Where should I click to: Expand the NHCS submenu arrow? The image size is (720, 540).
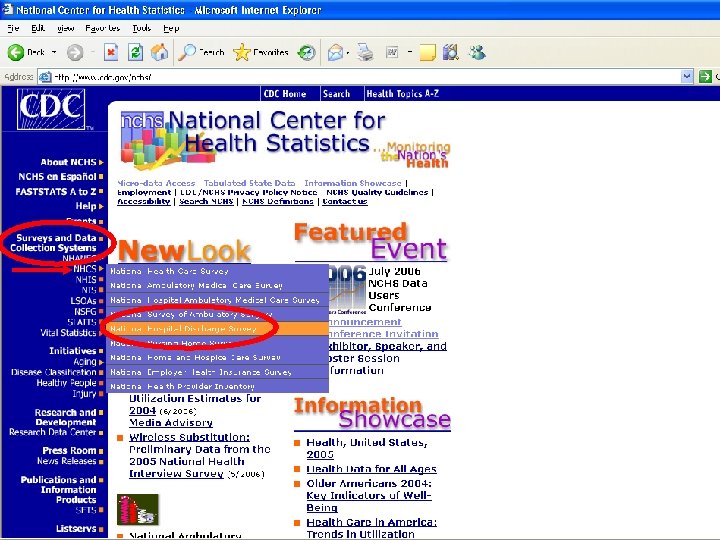[x=101, y=269]
